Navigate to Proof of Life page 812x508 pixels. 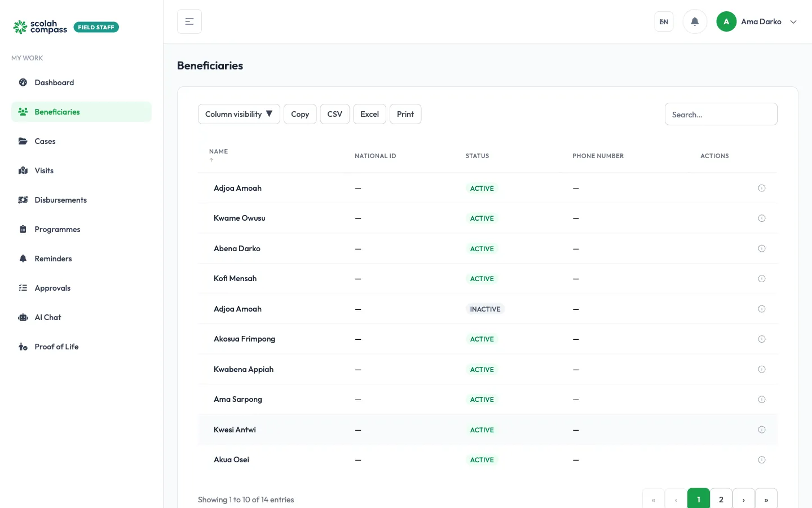click(x=81, y=347)
